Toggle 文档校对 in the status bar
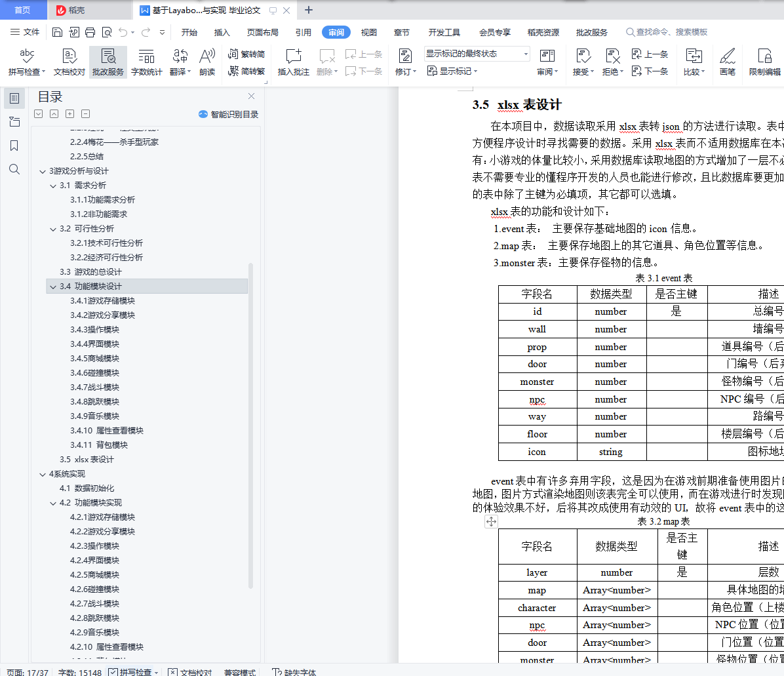This screenshot has width=784, height=676. click(x=190, y=672)
